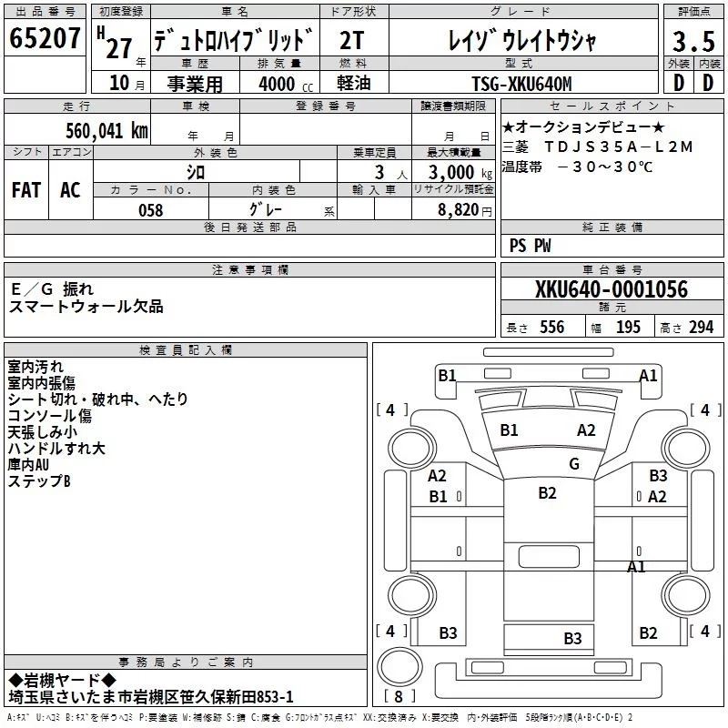This screenshot has width=728, height=728.
Task: Select height value 294
Action: [701, 327]
